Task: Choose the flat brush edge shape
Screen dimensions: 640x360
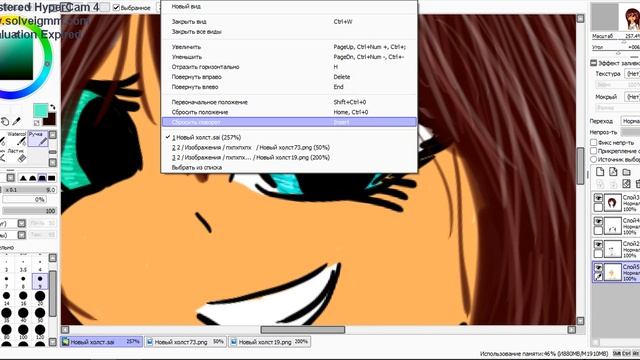Action: (51, 178)
